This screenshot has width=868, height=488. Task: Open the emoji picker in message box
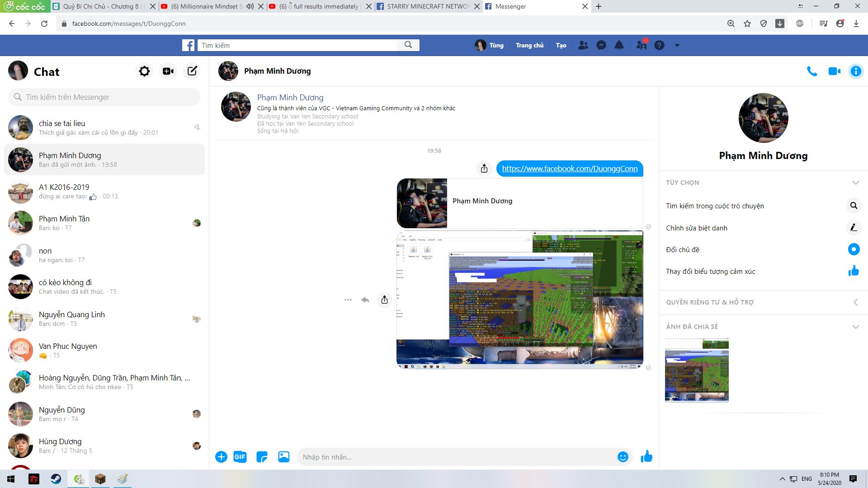pyautogui.click(x=623, y=457)
